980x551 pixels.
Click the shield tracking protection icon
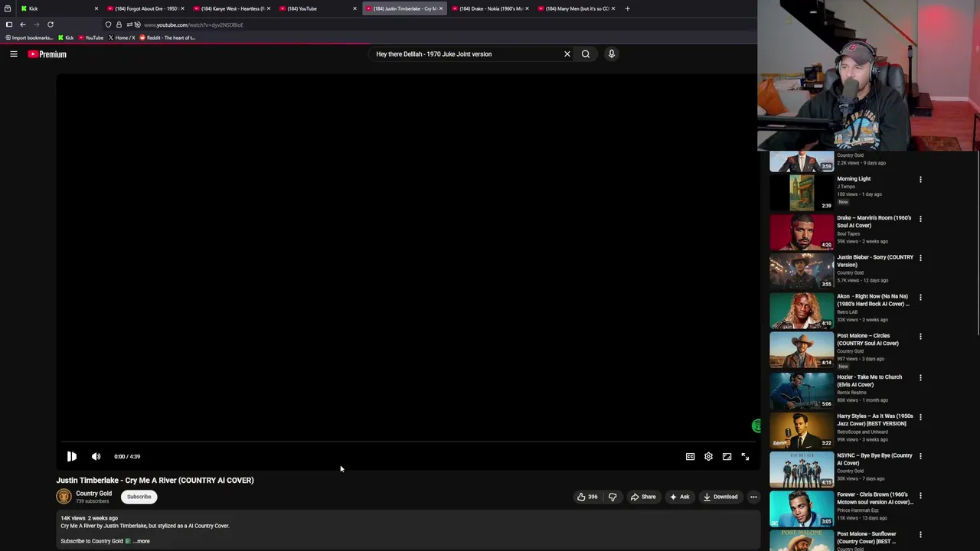click(108, 24)
